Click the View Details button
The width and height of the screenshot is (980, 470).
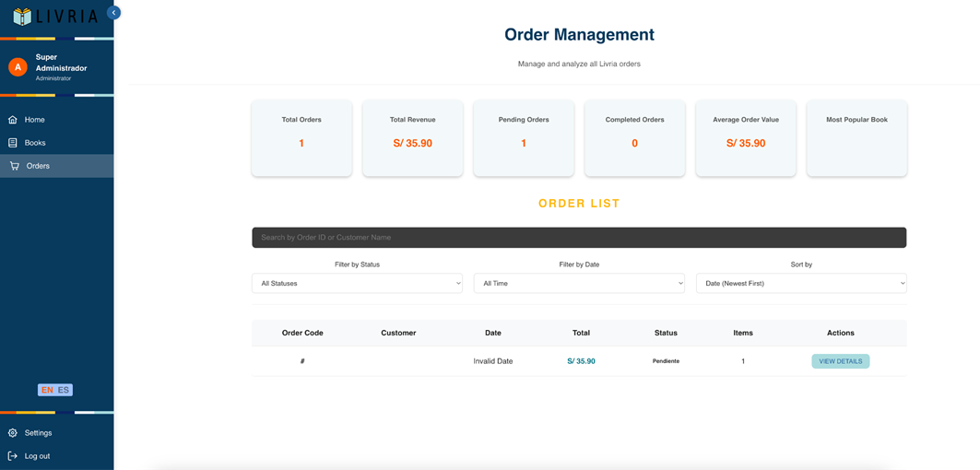(x=841, y=361)
